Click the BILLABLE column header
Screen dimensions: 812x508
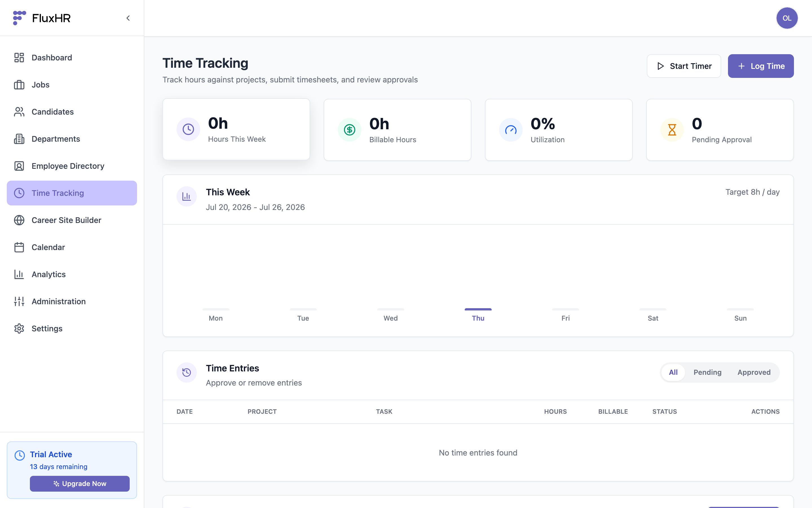click(613, 411)
